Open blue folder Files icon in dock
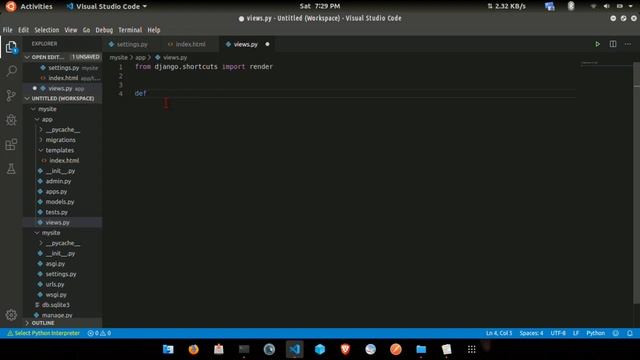 [x=421, y=349]
